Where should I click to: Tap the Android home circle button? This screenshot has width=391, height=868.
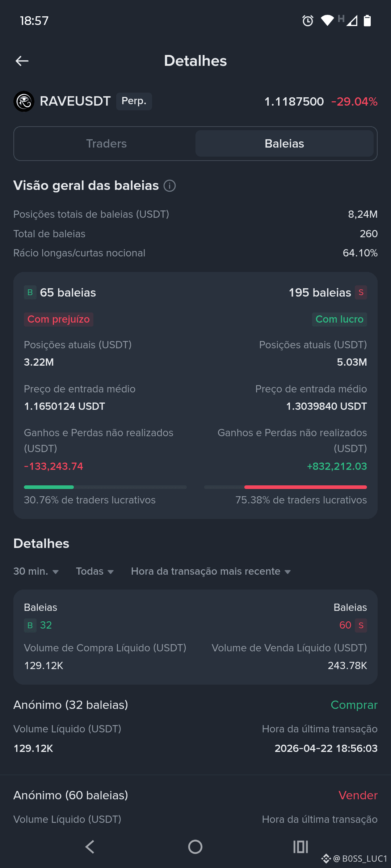click(195, 847)
